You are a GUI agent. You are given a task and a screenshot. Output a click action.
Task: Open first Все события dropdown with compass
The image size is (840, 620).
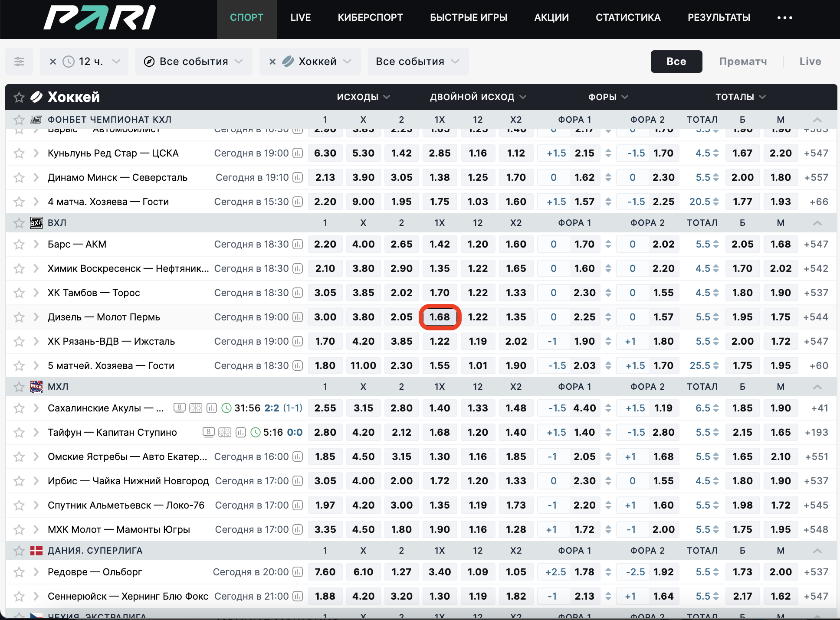(194, 62)
